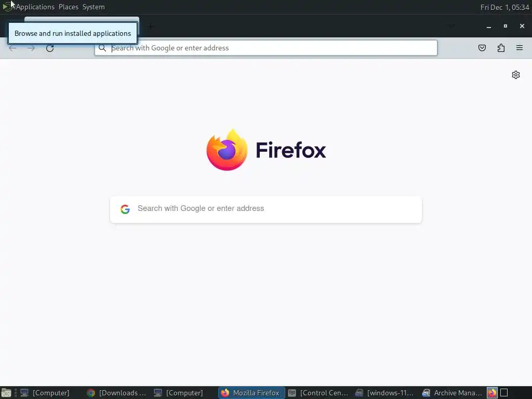Maximize the Firefox window
The height and width of the screenshot is (399, 532).
505,26
